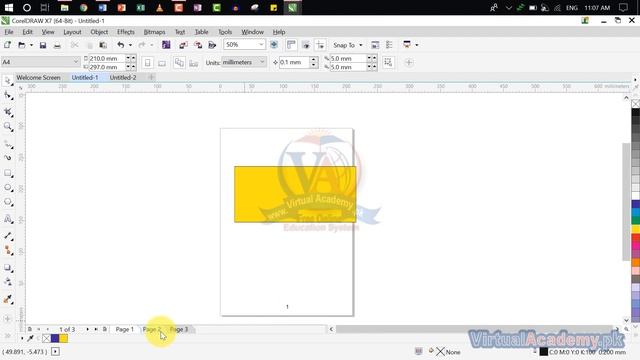Viewport: 640px width, 360px height.
Task: Toggle All pages layout button
Action: pyautogui.click(x=179, y=63)
